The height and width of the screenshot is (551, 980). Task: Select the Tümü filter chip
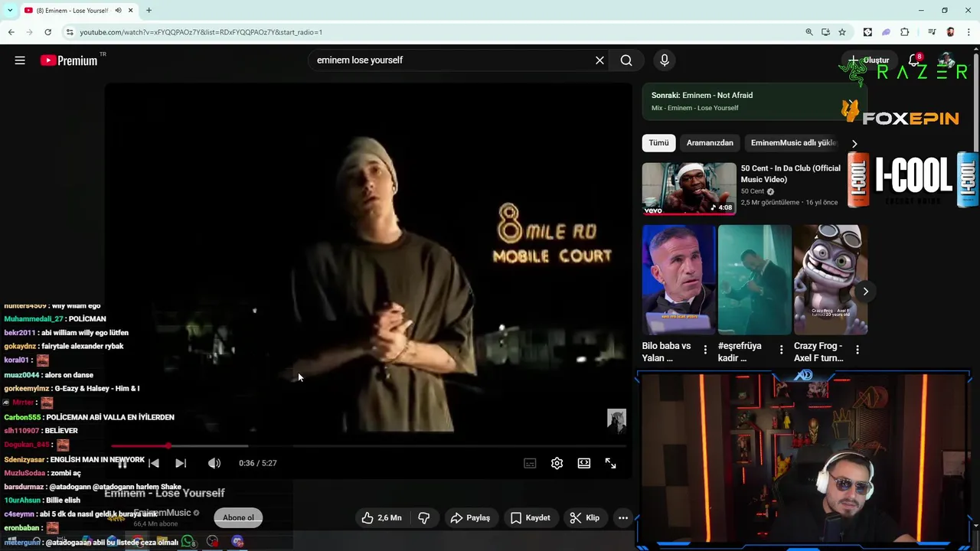(x=658, y=143)
